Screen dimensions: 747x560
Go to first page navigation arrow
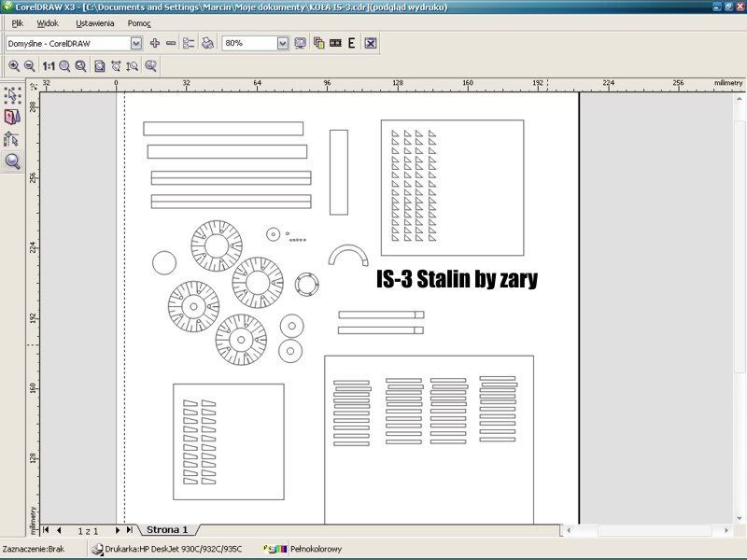pyautogui.click(x=46, y=529)
